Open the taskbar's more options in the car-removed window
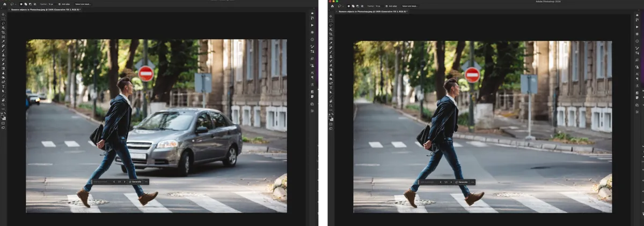The image size is (644, 226). point(473,182)
